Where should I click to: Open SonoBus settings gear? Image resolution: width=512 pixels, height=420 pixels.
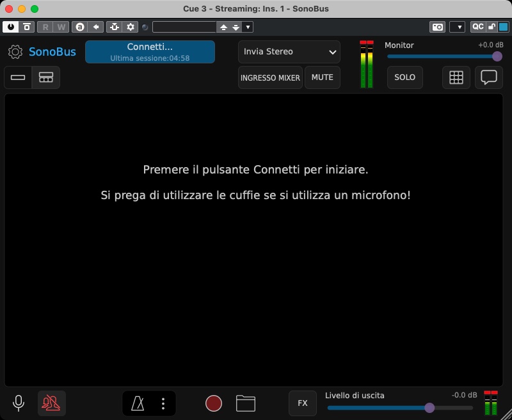pos(15,52)
